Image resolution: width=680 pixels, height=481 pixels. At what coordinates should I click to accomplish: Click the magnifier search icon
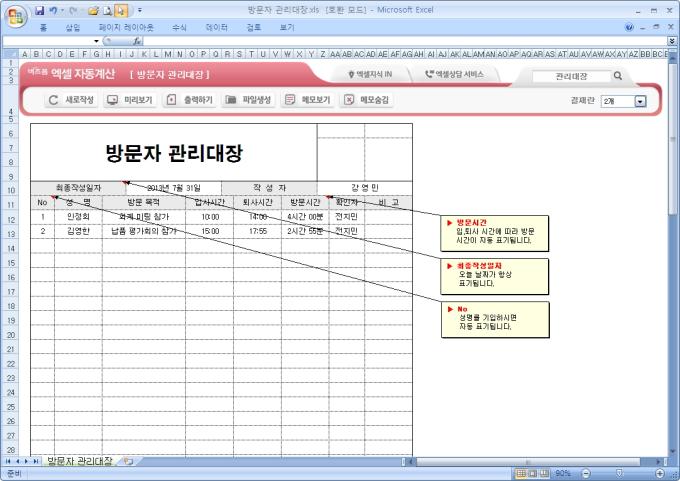click(618, 76)
